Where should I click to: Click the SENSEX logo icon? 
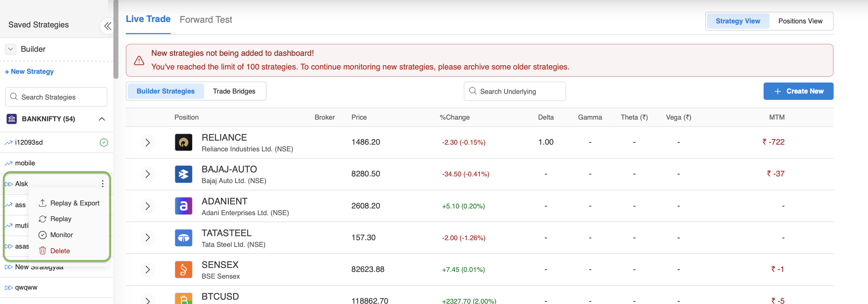tap(184, 269)
